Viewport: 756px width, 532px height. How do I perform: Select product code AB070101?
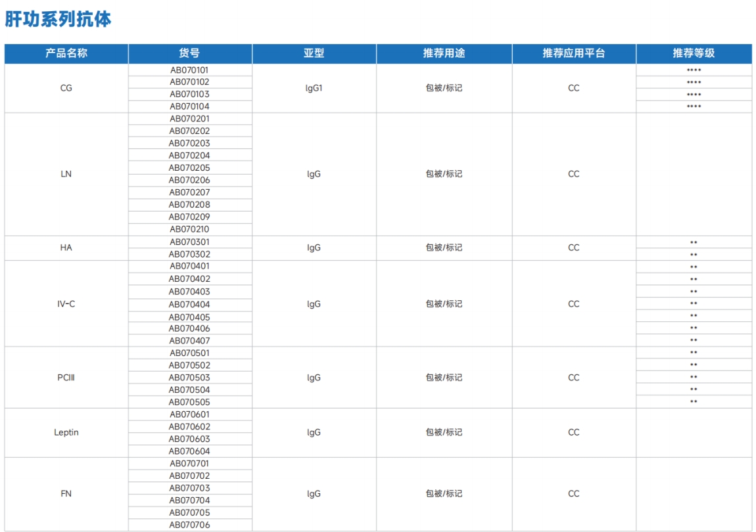coord(189,70)
